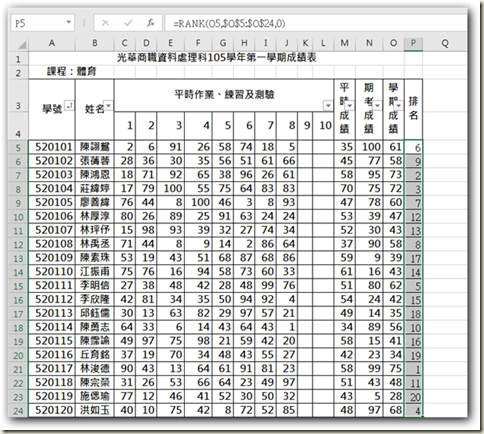
Task: Select row 5 header
Action: 18,147
